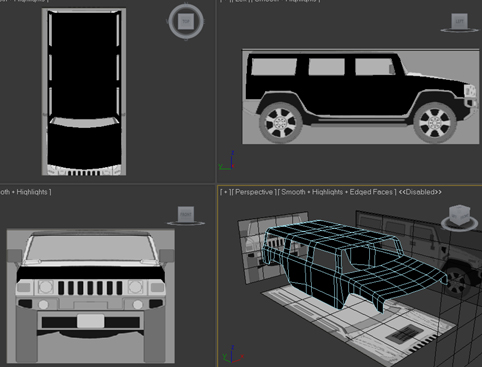Open the Smooth + Highlights + Edged Faces shading menu

(337, 192)
